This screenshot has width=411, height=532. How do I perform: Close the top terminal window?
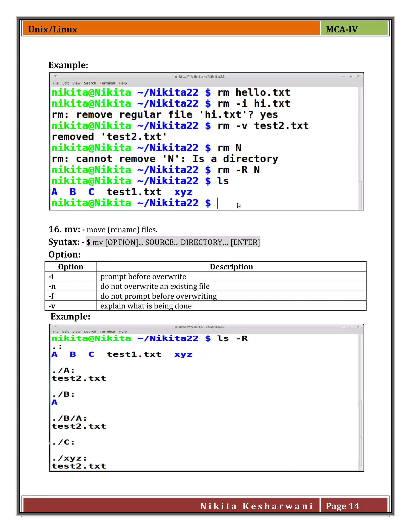[x=358, y=76]
